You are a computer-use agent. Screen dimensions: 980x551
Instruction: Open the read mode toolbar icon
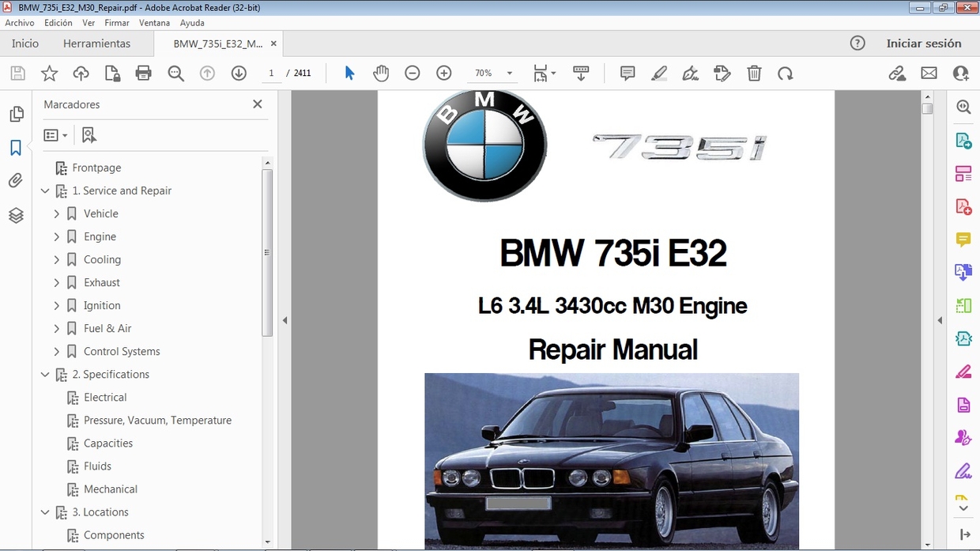coord(581,74)
